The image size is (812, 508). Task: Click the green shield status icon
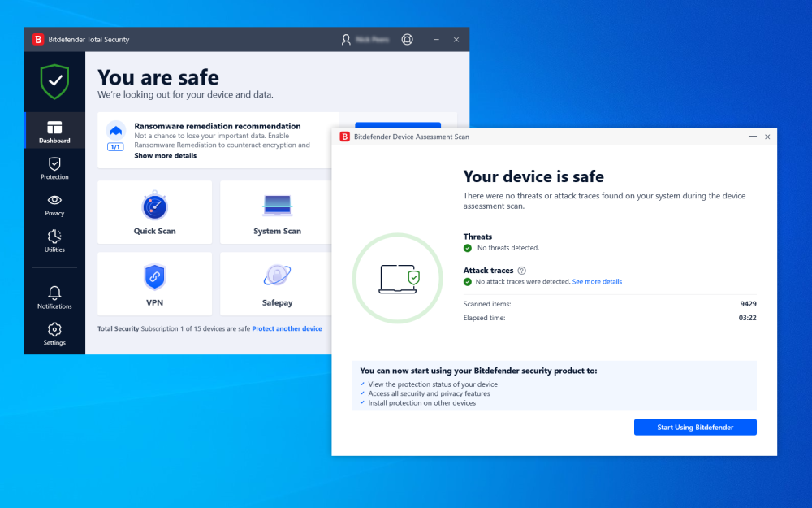[x=54, y=81]
